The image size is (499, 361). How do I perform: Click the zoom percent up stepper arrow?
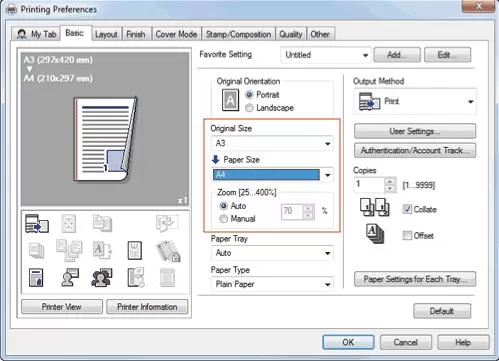click(308, 208)
